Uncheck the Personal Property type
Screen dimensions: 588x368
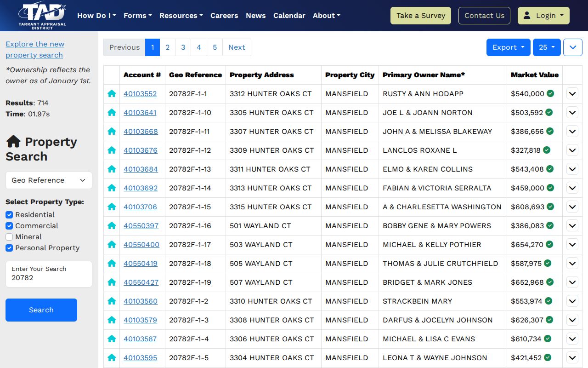tap(9, 248)
